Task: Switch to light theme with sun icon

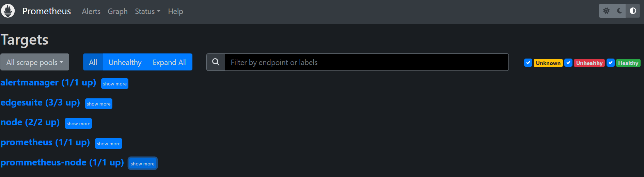Action: click(606, 11)
